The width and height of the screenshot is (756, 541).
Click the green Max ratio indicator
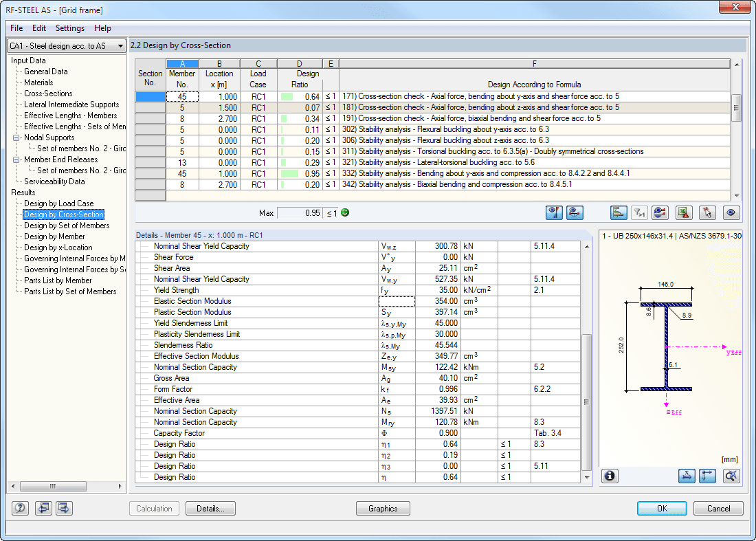(x=344, y=212)
